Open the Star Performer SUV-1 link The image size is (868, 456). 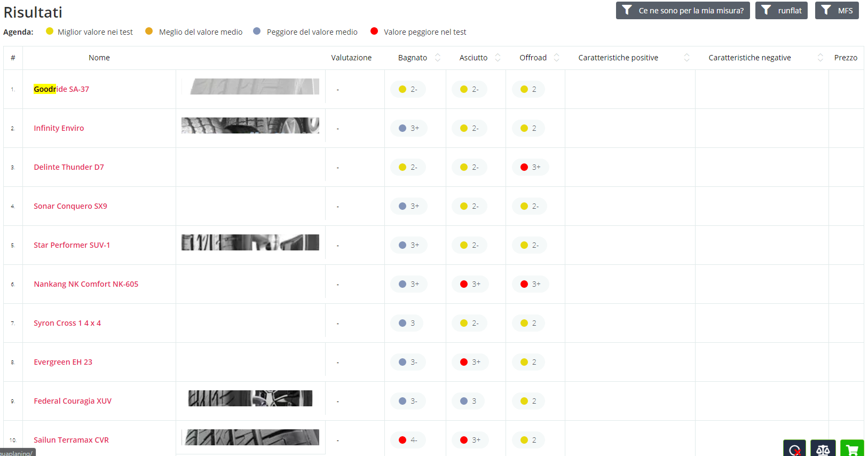(x=72, y=245)
